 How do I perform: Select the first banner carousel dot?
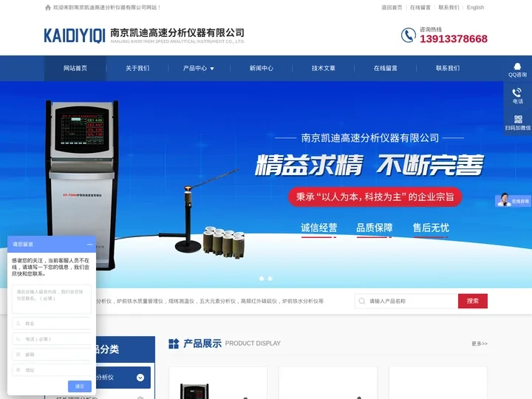[x=262, y=279]
